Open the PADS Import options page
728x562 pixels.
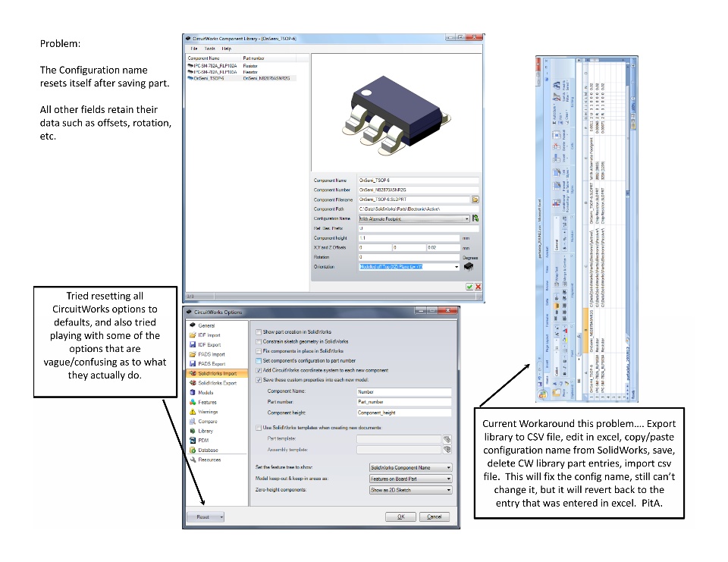pos(212,354)
